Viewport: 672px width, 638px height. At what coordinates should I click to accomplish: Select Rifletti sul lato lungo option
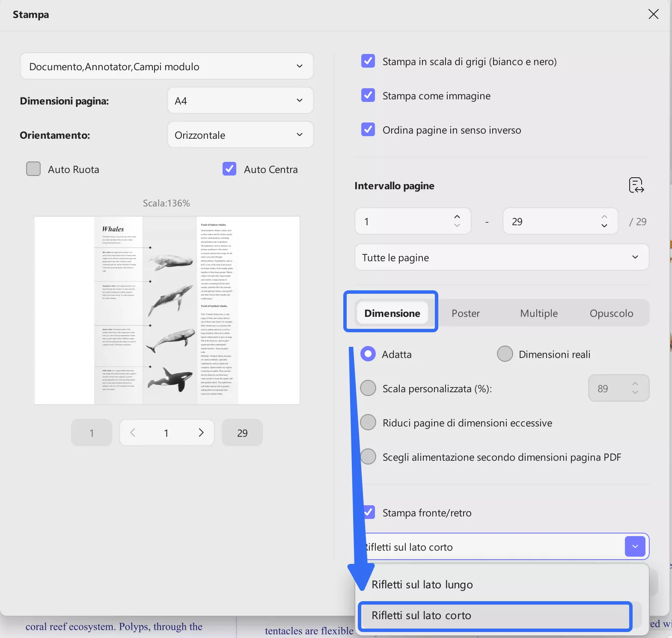pos(502,584)
